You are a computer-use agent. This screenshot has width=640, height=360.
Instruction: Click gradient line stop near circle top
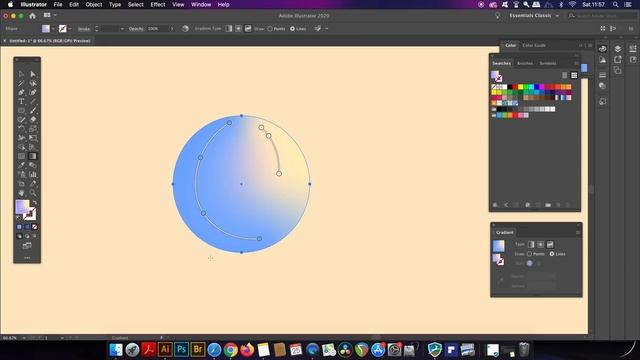click(229, 122)
